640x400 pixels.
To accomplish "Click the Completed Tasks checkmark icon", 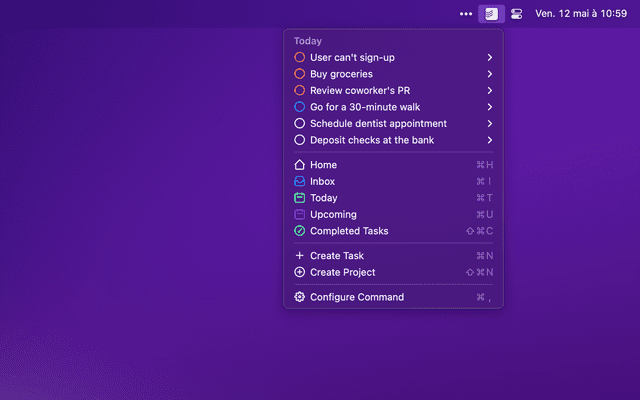I will 300,231.
